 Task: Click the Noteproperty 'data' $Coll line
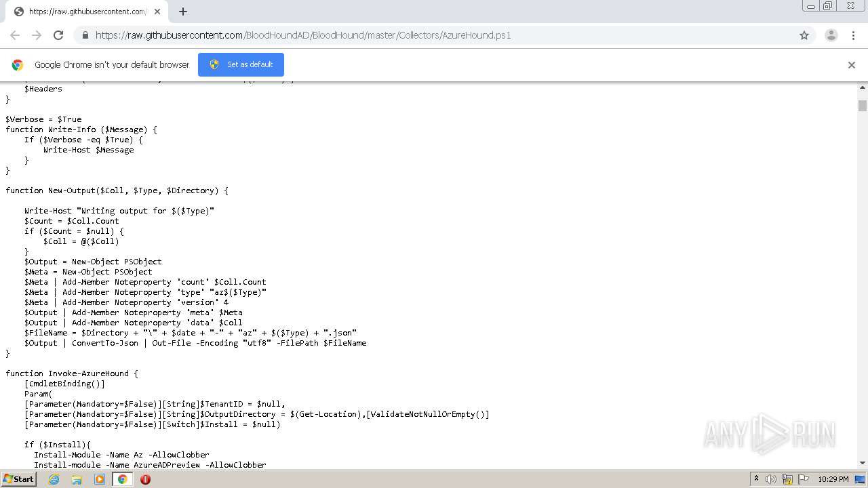pos(134,323)
